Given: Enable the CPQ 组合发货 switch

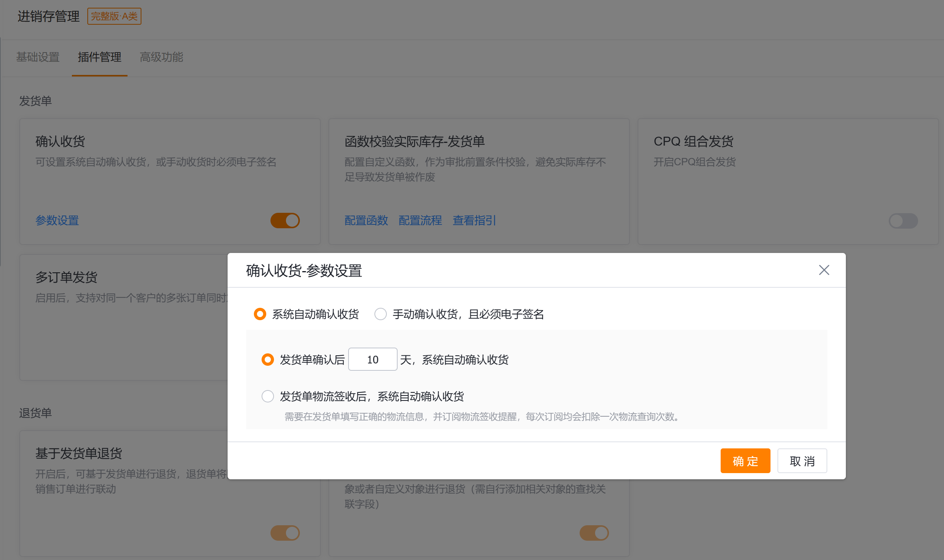Looking at the screenshot, I should click(x=903, y=221).
